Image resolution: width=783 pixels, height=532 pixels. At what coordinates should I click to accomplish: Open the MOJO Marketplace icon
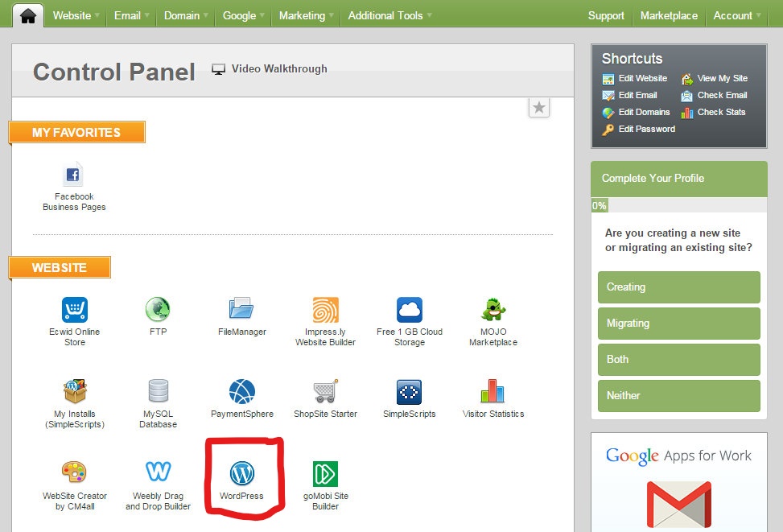coord(492,310)
